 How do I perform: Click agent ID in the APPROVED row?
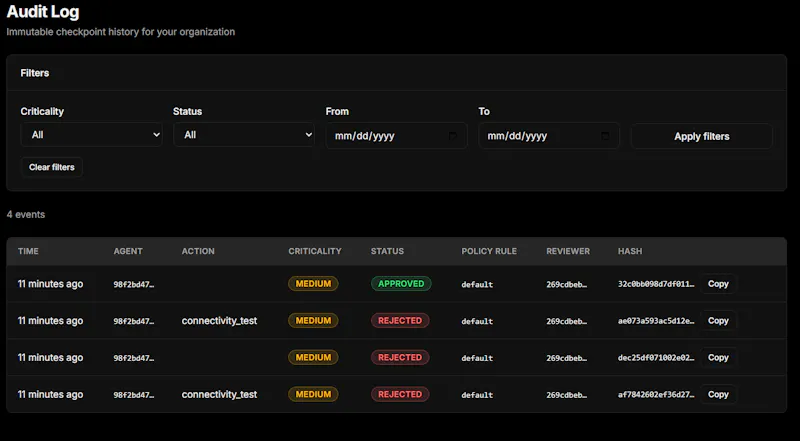click(x=134, y=284)
